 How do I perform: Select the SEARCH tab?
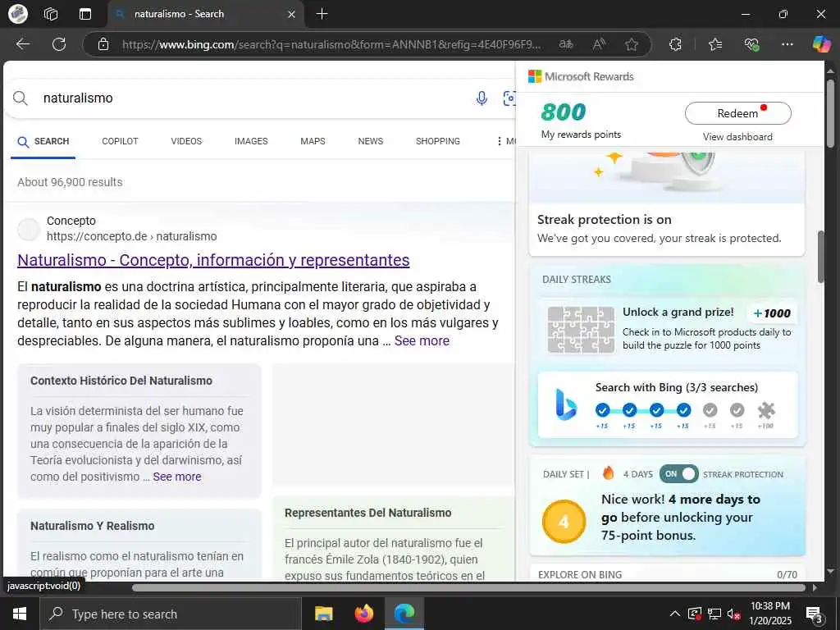(x=43, y=141)
